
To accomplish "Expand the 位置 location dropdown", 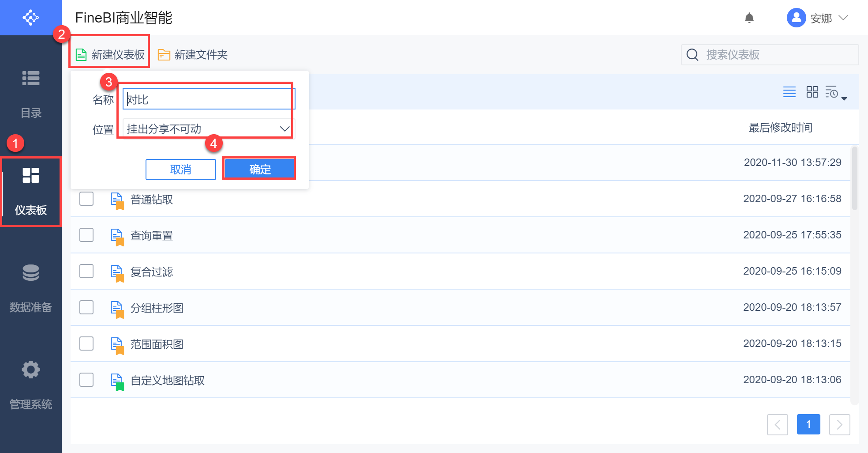I will [x=284, y=129].
